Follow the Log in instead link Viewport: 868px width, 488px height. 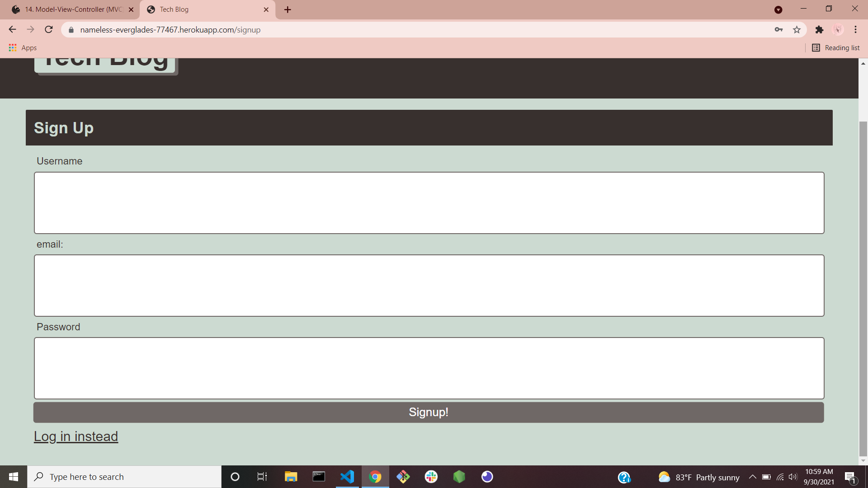click(76, 436)
